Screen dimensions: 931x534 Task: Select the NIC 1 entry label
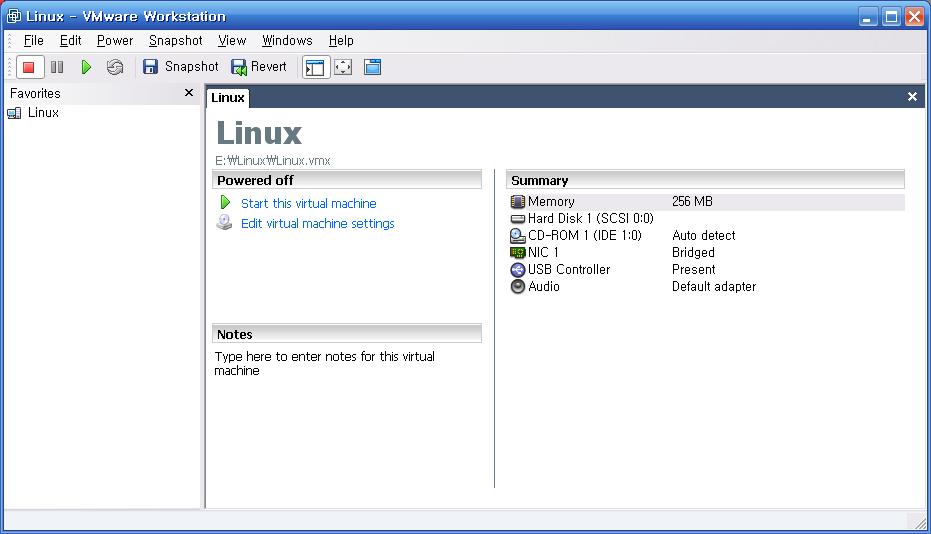[543, 252]
